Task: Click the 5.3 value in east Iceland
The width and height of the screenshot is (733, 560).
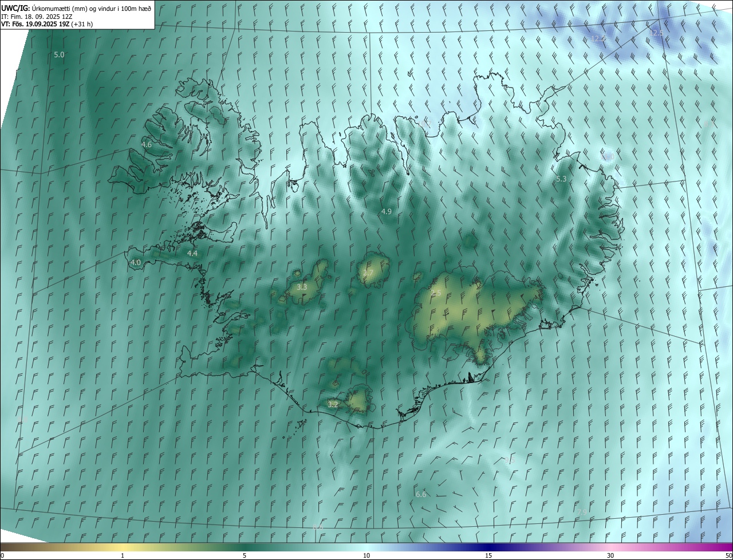Action: pos(561,179)
